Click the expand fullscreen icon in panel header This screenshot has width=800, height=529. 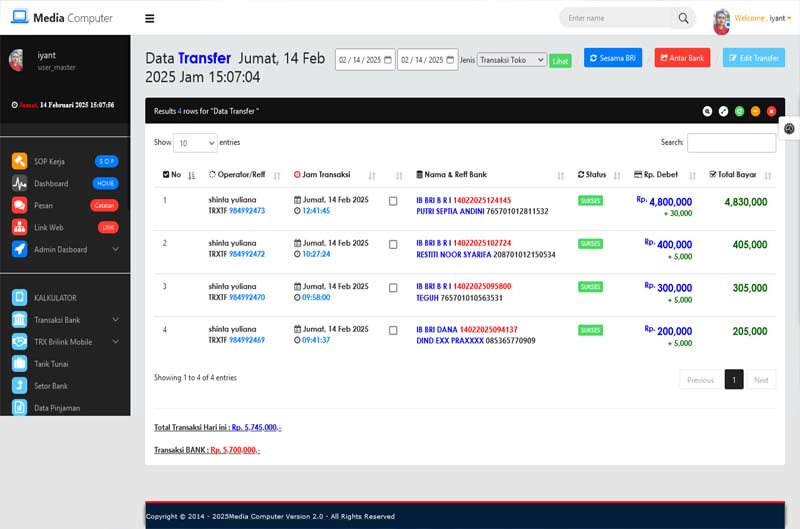pyautogui.click(x=723, y=111)
